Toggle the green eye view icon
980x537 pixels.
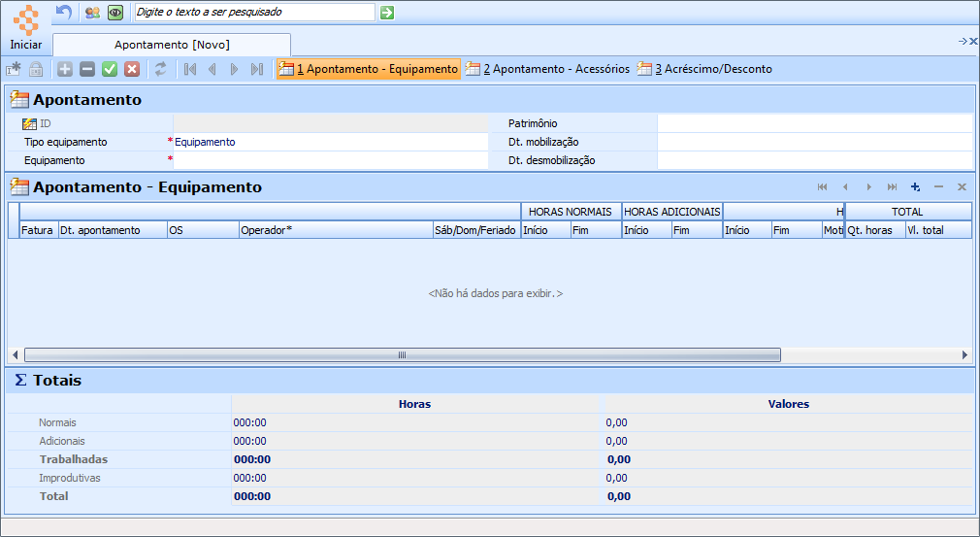[115, 13]
